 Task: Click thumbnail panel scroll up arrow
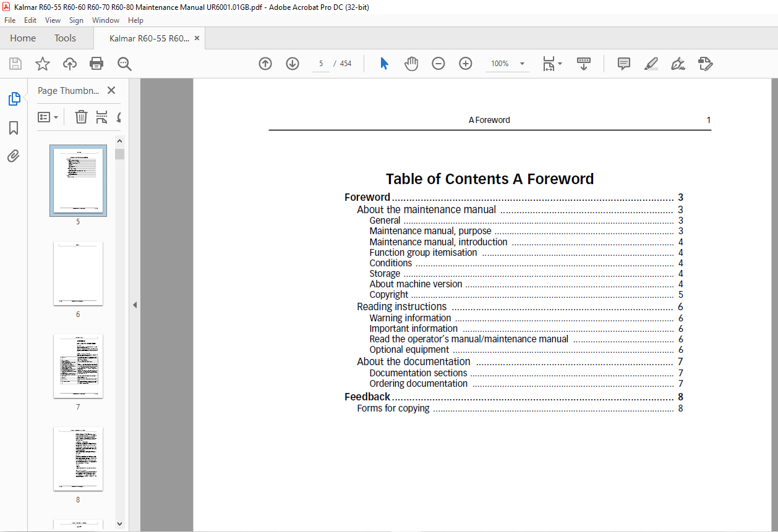click(120, 141)
